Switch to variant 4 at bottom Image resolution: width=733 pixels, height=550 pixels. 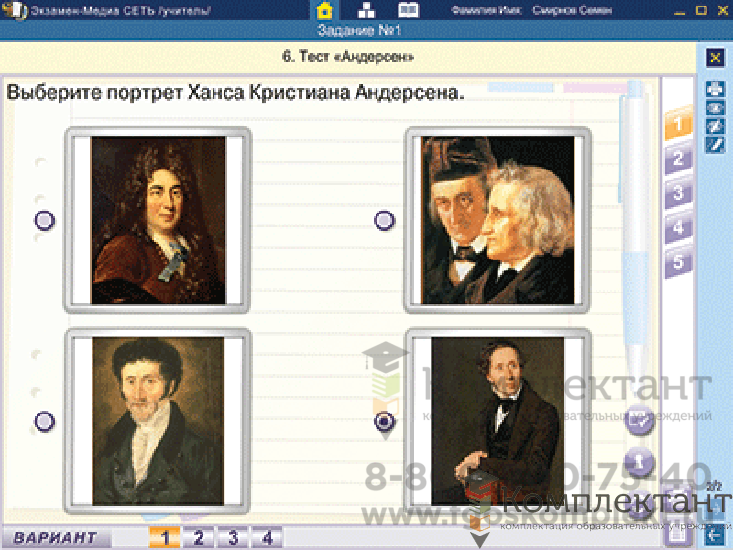pos(266,538)
